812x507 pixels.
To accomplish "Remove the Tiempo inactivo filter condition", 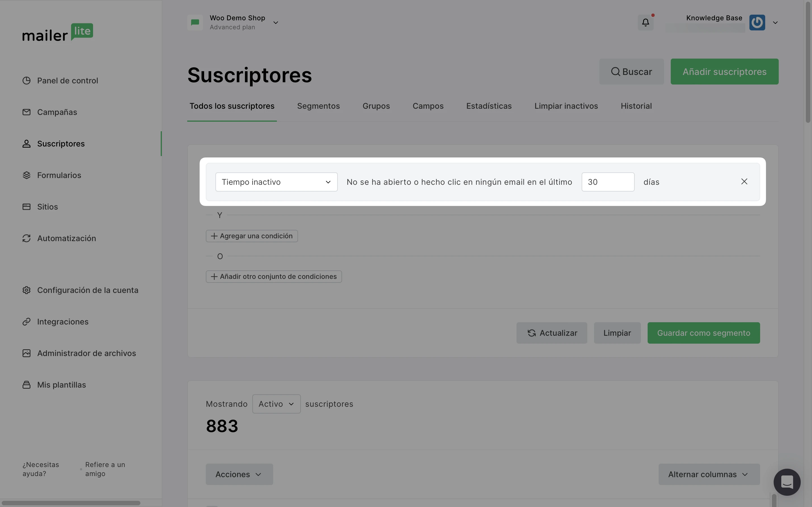I will pyautogui.click(x=744, y=182).
